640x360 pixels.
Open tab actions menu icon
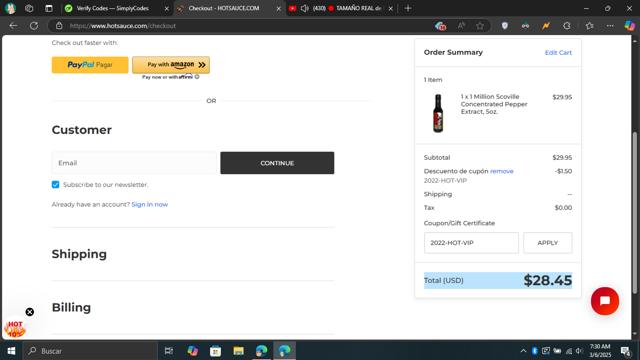49,8
